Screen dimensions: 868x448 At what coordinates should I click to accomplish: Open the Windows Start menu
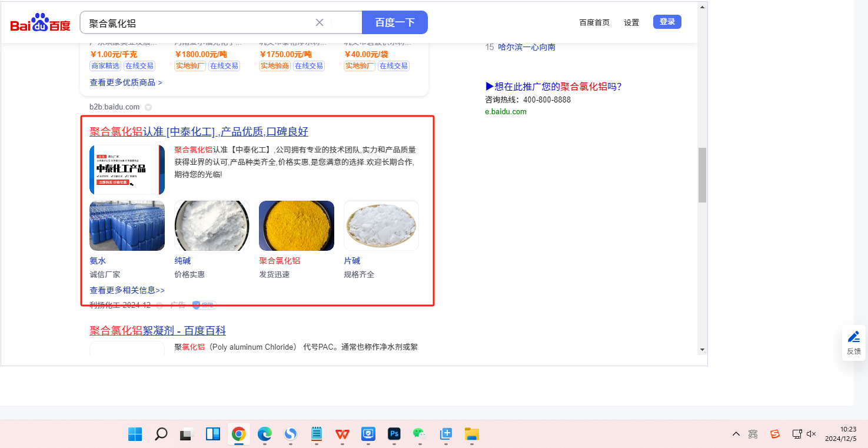coord(135,434)
